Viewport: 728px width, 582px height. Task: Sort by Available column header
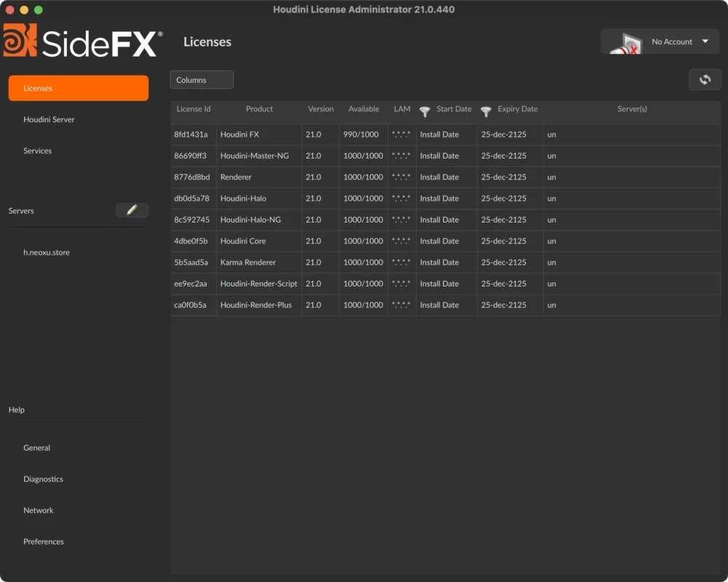(363, 108)
